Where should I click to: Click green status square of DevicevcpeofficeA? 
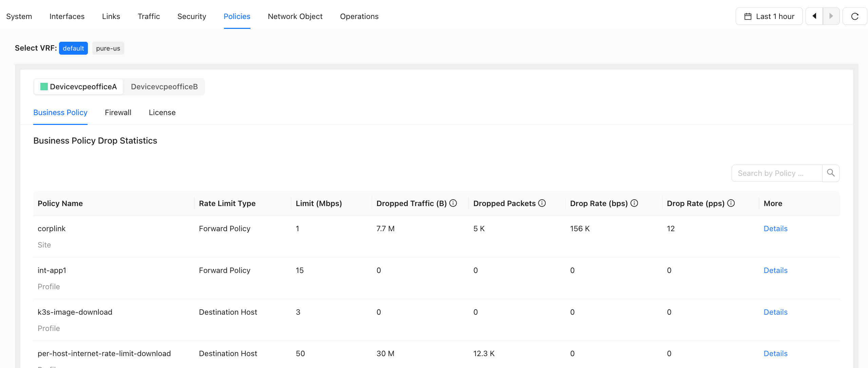44,87
